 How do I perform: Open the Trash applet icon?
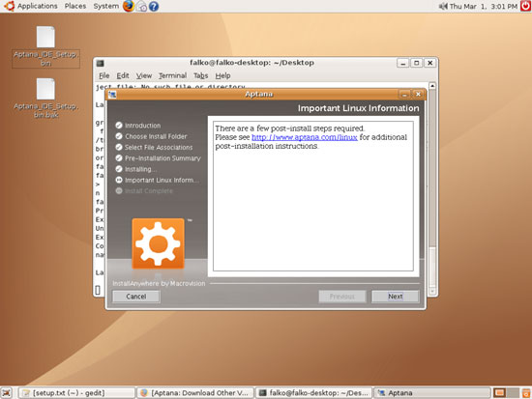pyautogui.click(x=526, y=393)
